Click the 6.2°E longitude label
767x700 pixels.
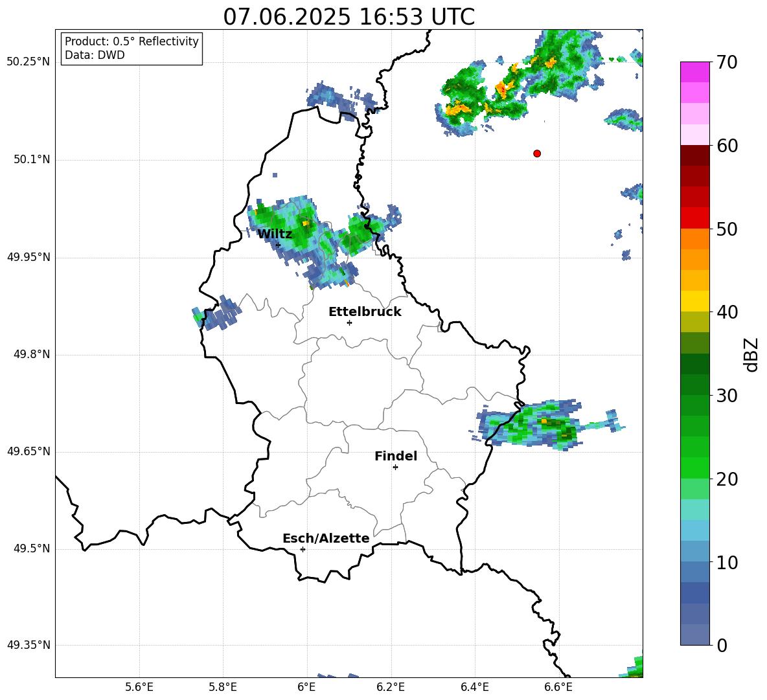pos(391,688)
